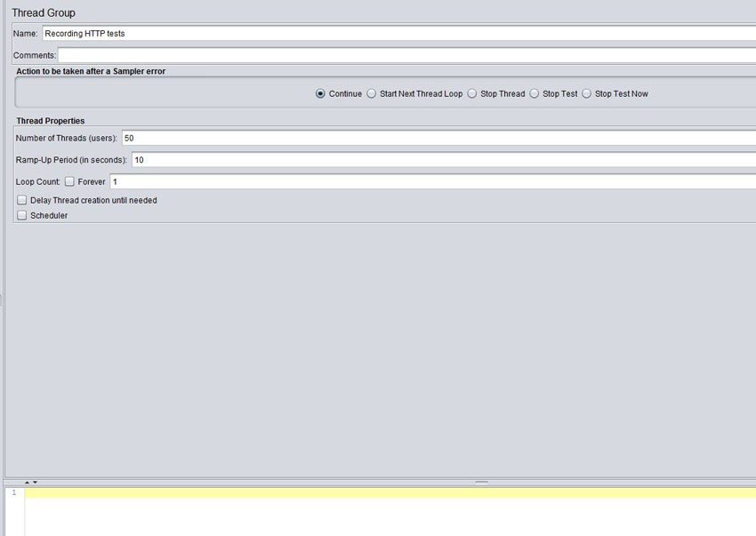Click the Loop Count value field
Screen dimensions: 756x536
coord(433,181)
